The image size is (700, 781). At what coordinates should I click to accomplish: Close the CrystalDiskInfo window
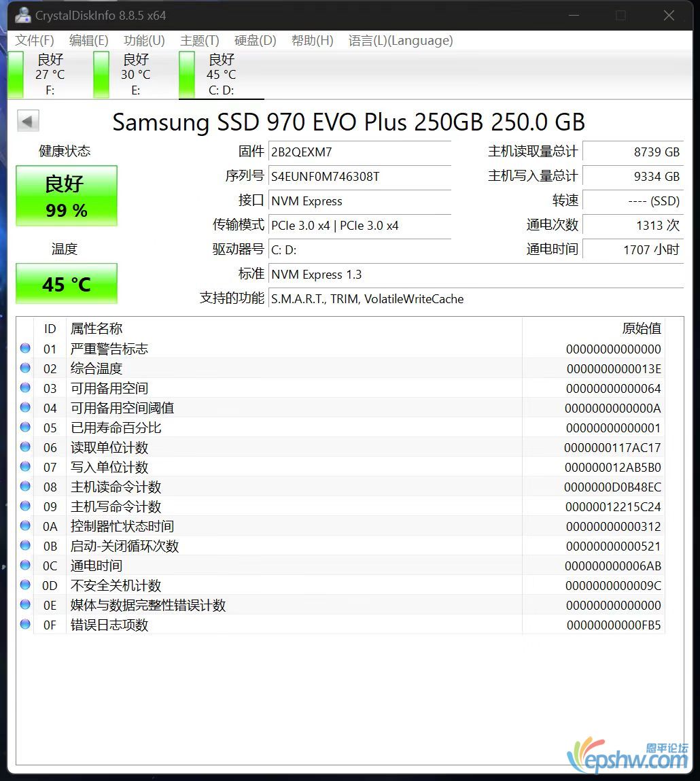coord(669,16)
